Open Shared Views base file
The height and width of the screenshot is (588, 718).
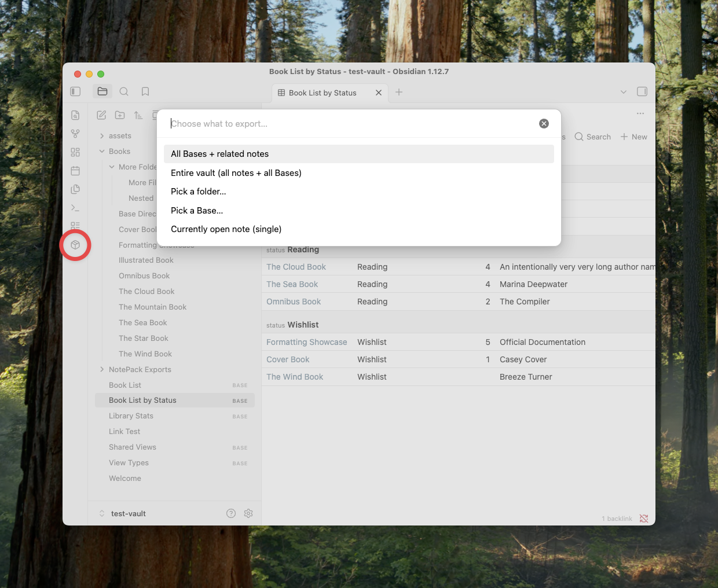pyautogui.click(x=175, y=447)
